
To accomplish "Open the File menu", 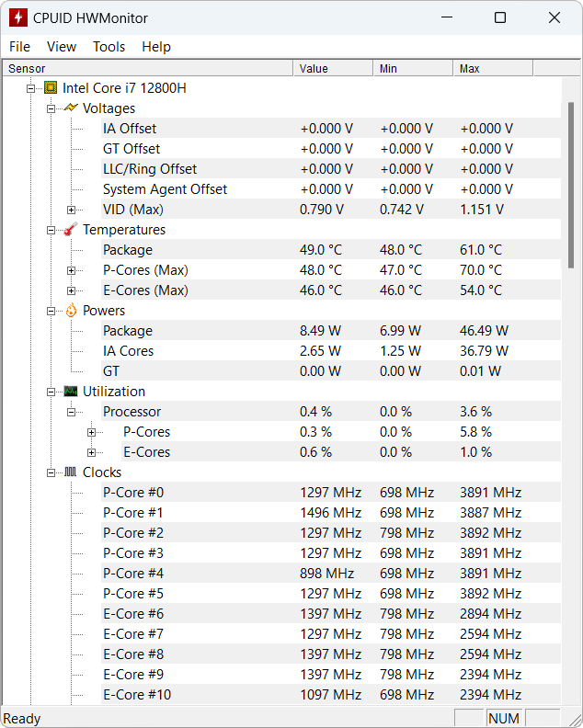I will (x=19, y=47).
